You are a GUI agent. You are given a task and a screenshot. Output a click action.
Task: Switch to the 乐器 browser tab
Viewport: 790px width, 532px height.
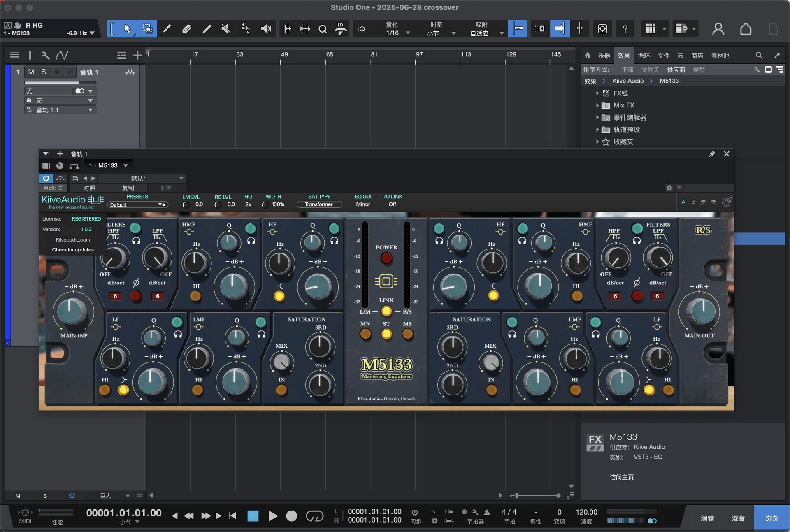604,56
